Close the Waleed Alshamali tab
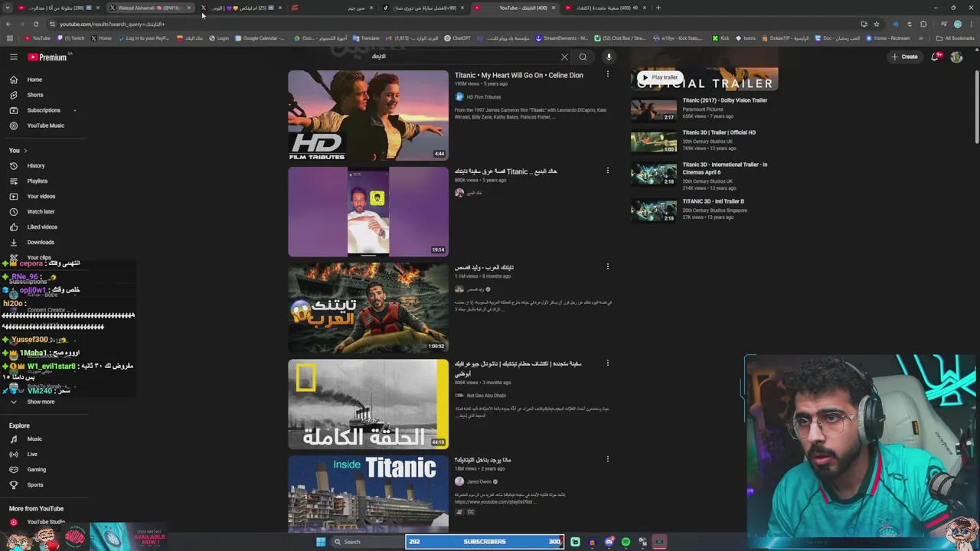This screenshot has width=980, height=551. point(189,8)
